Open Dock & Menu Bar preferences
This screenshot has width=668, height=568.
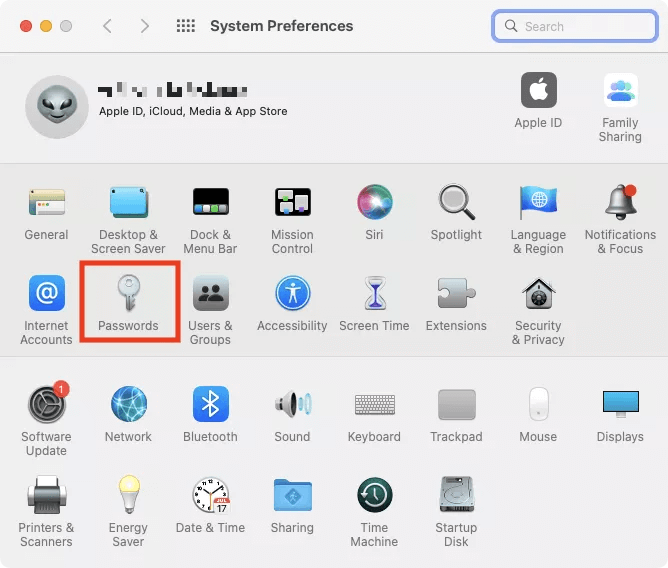pyautogui.click(x=211, y=204)
